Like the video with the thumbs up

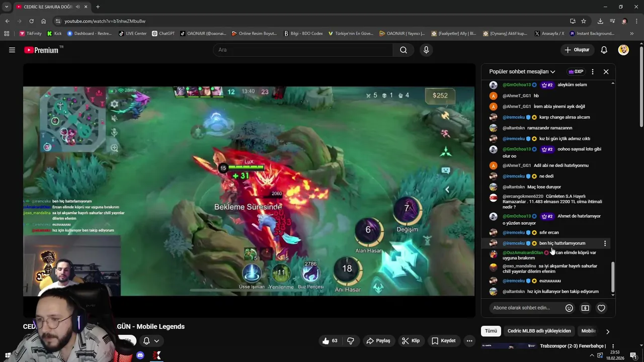(x=330, y=341)
